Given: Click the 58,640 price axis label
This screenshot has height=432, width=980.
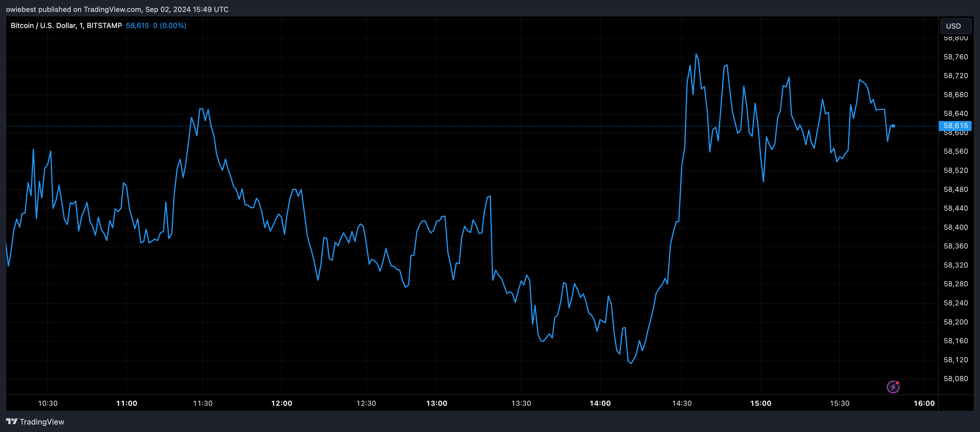Looking at the screenshot, I should click(x=956, y=114).
